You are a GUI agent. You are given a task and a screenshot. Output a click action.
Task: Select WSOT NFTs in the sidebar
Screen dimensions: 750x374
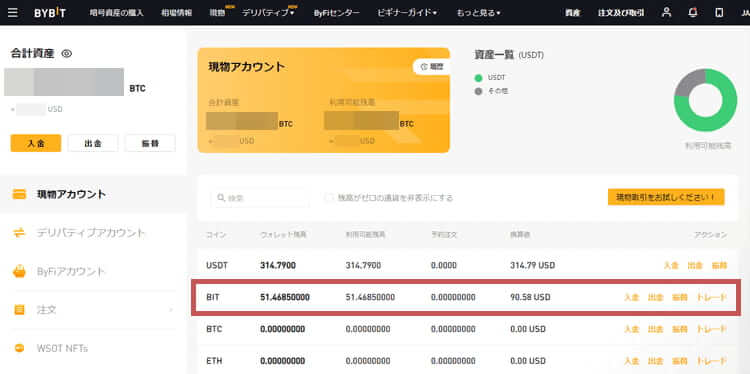coord(63,348)
